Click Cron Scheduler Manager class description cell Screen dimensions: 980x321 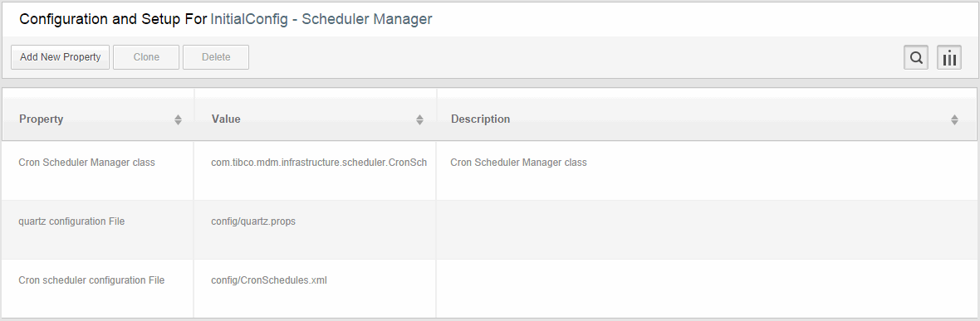(x=706, y=171)
